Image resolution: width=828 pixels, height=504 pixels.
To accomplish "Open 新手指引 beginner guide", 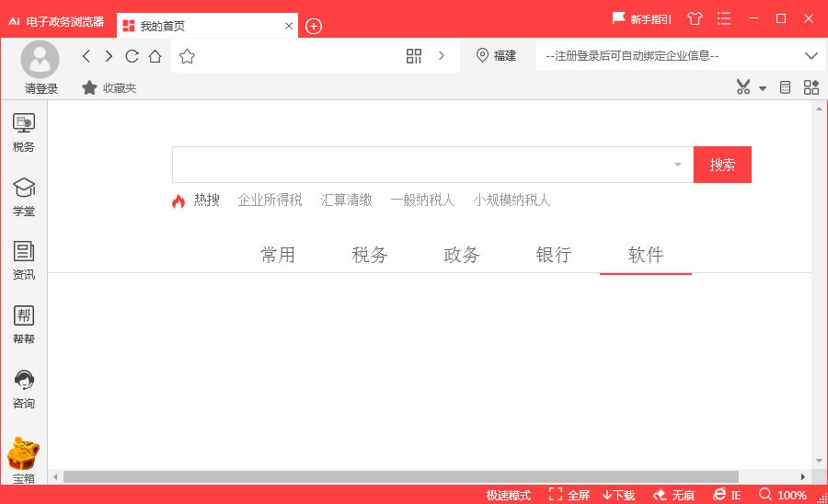I will point(641,19).
